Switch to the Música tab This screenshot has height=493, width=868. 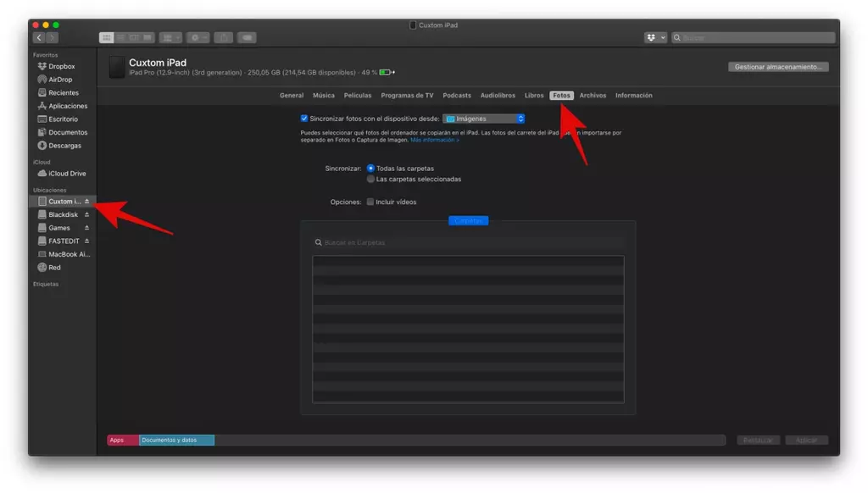point(323,96)
